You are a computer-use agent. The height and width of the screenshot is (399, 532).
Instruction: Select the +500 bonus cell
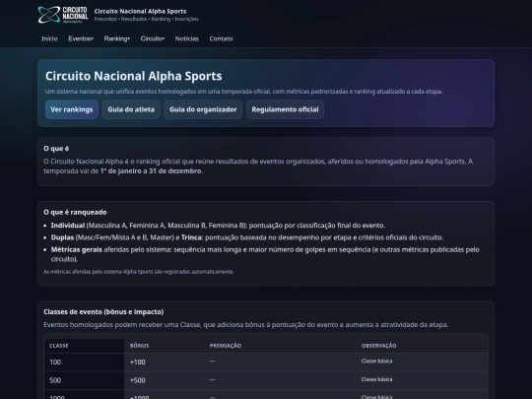[x=165, y=380]
